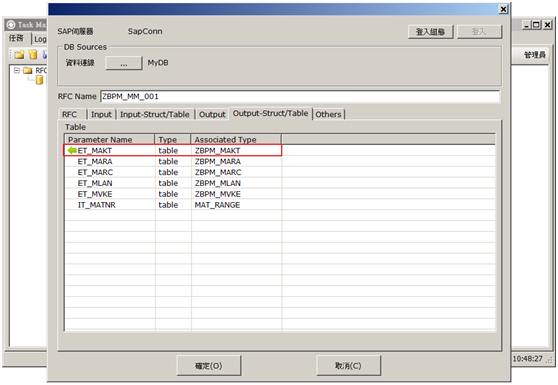Screen dimensions: 558x385
Task: Switch to the Output tab
Action: (212, 114)
